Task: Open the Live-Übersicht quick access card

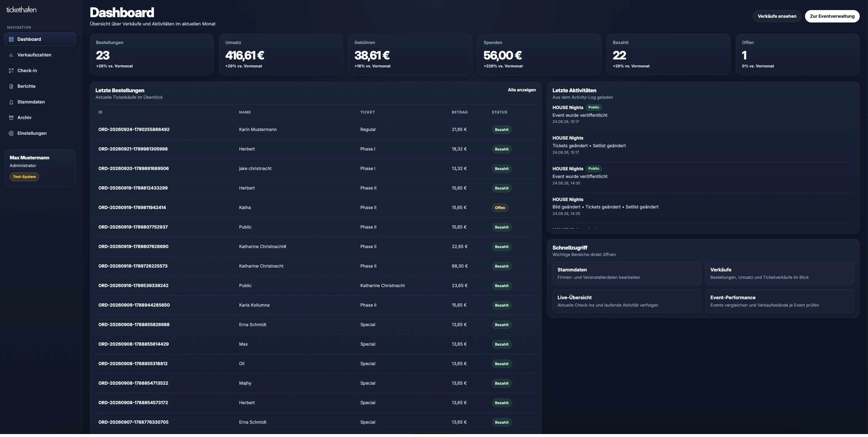Action: (x=626, y=301)
